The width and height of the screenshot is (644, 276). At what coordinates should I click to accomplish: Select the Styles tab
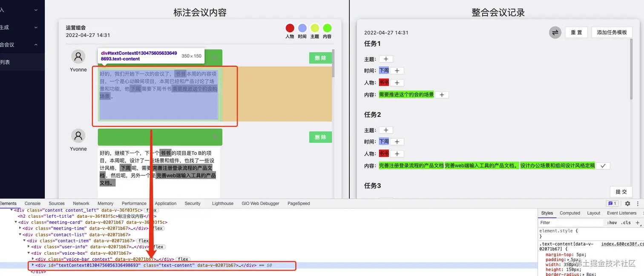click(x=547, y=213)
